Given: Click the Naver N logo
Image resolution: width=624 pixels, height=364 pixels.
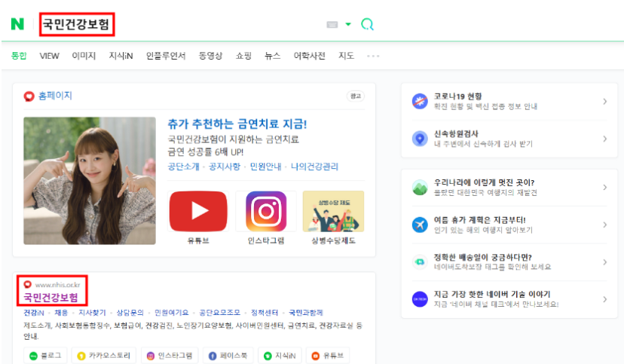Looking at the screenshot, I should (x=17, y=24).
